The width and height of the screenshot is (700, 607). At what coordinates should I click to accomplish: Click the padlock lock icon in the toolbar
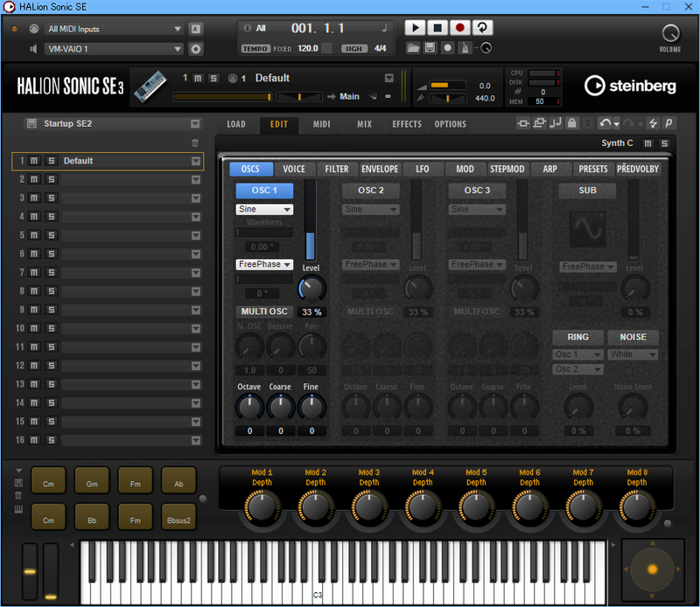(571, 123)
